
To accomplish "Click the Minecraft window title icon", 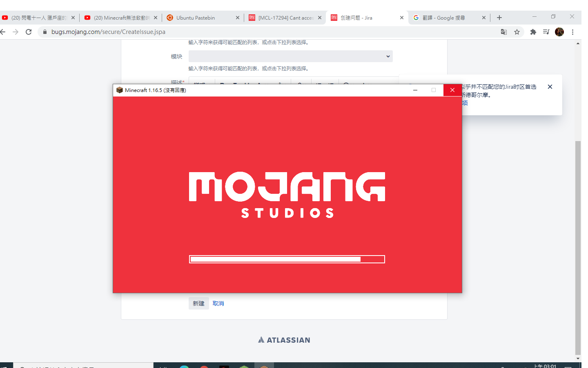I will click(120, 90).
